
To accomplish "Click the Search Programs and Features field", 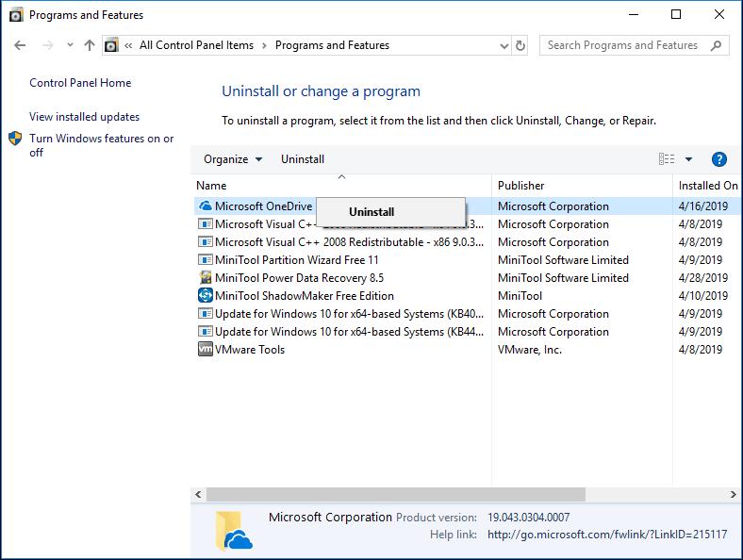I will pos(622,45).
